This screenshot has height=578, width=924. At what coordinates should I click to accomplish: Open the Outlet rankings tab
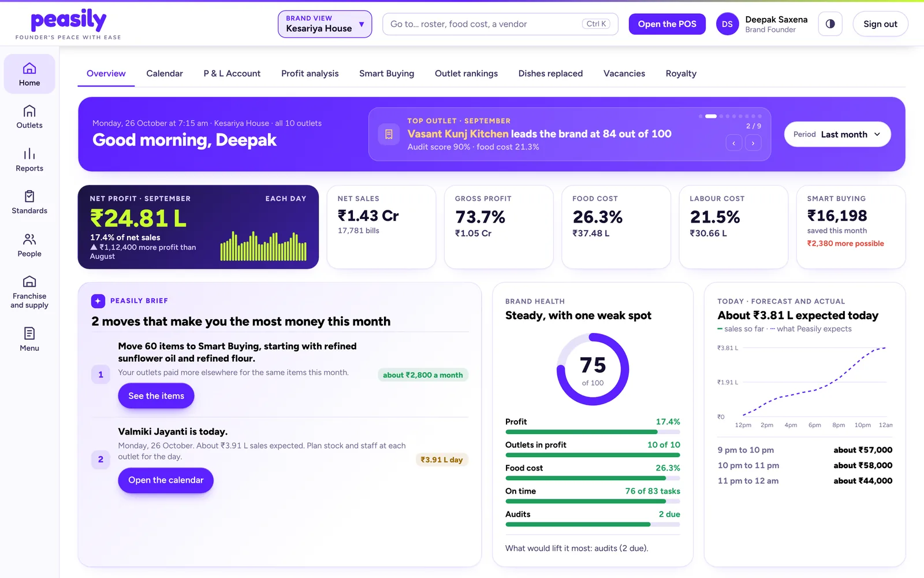coord(466,73)
